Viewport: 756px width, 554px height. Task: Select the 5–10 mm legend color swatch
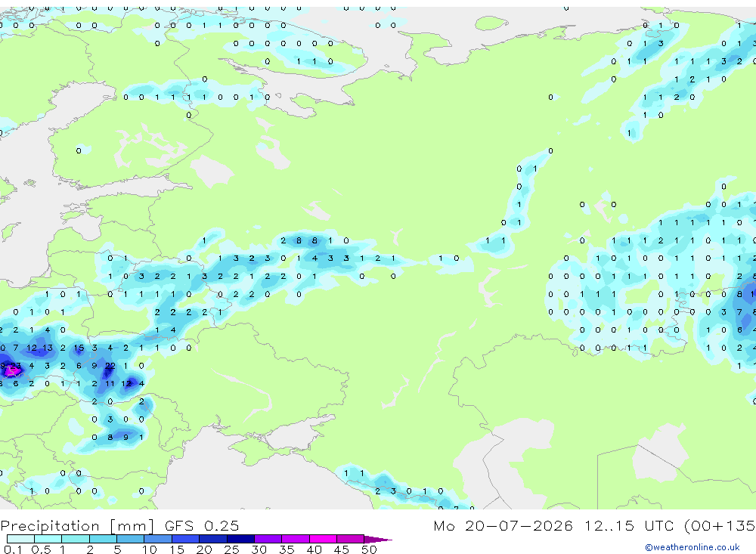tap(130, 539)
